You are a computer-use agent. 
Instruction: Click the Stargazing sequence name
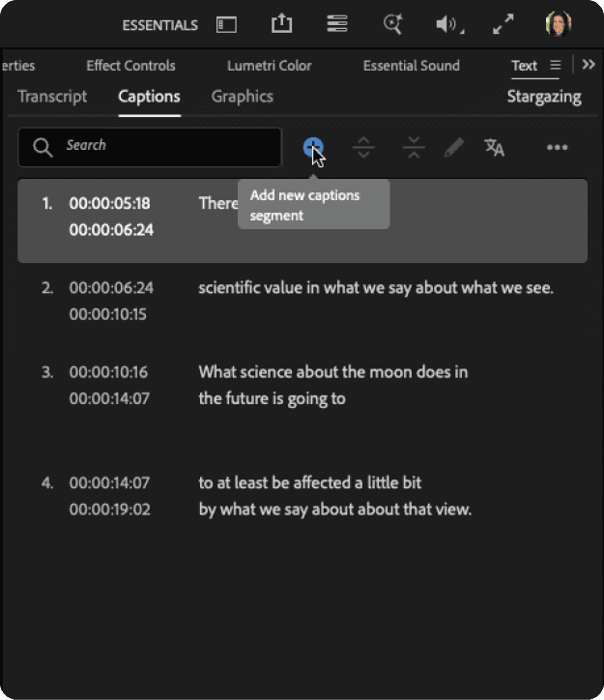[544, 97]
